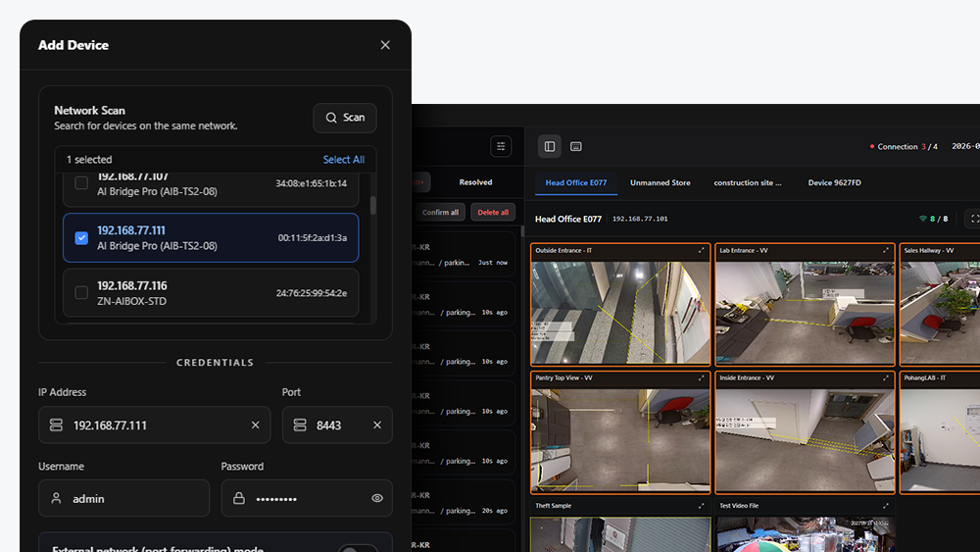This screenshot has width=980, height=552.
Task: Click the server icon in Port field
Action: [300, 426]
